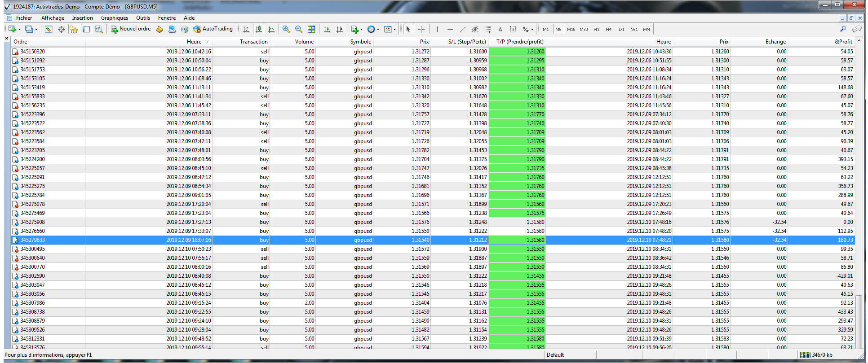This screenshot has width=868, height=363.
Task: Toggle Chart Shift
Action: coord(340,29)
